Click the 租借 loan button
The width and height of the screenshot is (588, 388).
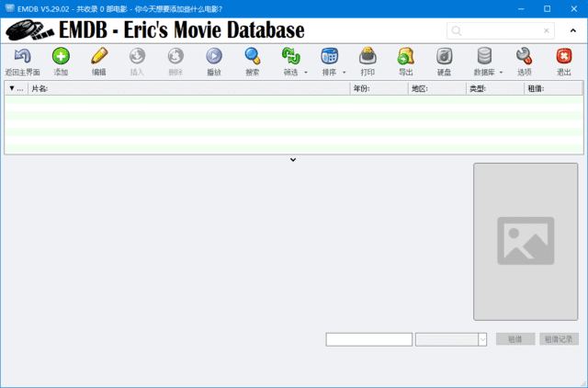tap(515, 339)
